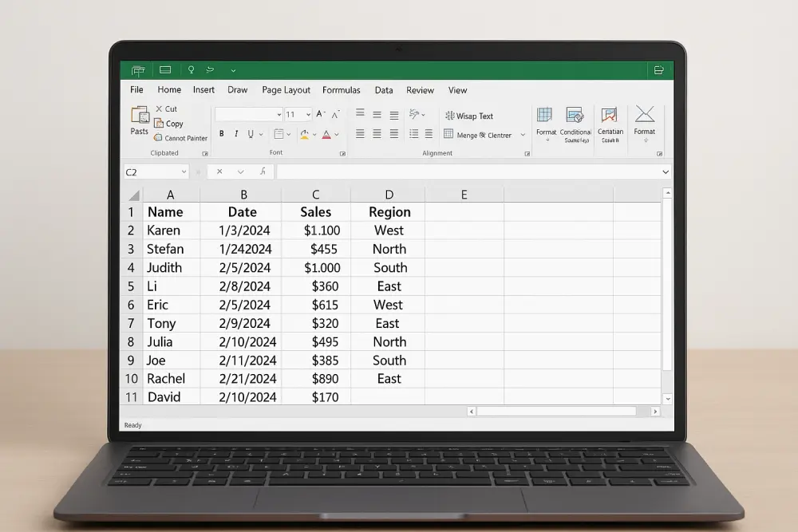The height and width of the screenshot is (532, 798).
Task: Apply italic formatting from the ribbon
Action: tap(235, 134)
